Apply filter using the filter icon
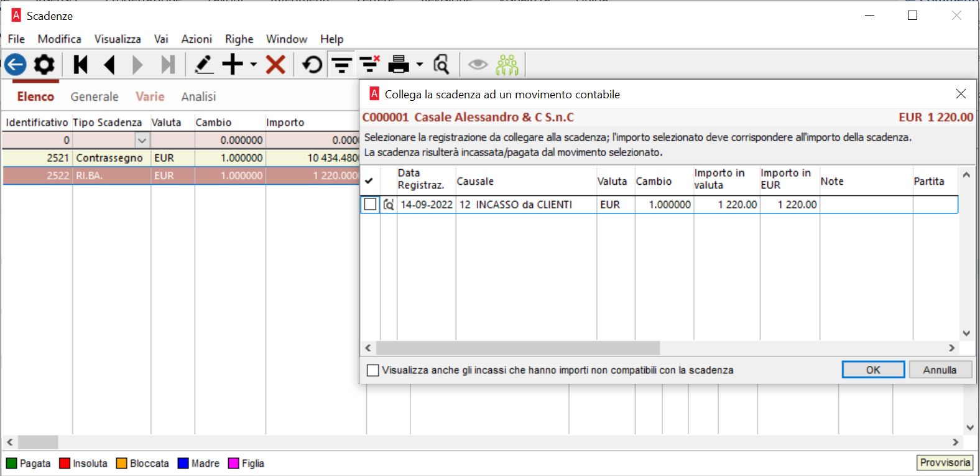The image size is (980, 476). 341,64
